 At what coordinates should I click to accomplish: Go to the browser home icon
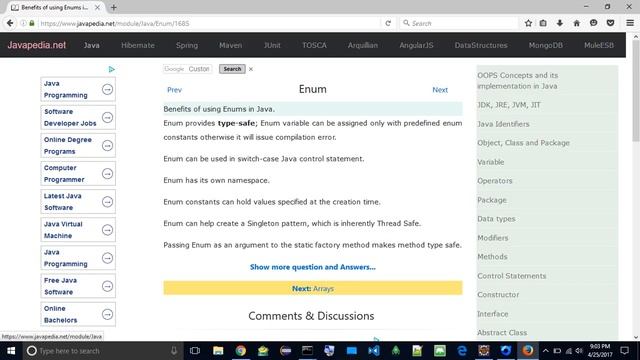tap(576, 23)
